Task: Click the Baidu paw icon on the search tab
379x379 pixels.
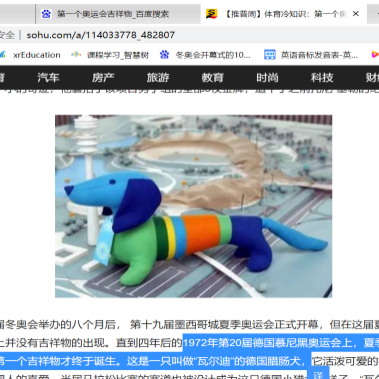Action: [46, 14]
